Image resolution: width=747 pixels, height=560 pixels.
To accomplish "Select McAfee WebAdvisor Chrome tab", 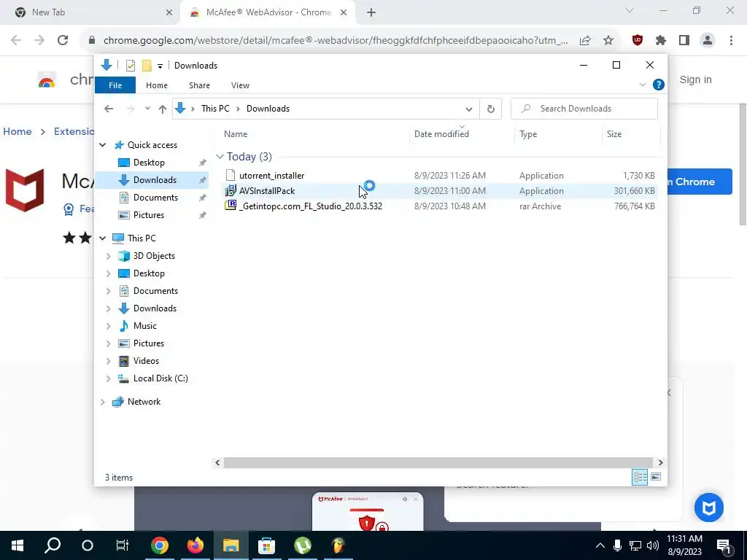I will pos(268,12).
